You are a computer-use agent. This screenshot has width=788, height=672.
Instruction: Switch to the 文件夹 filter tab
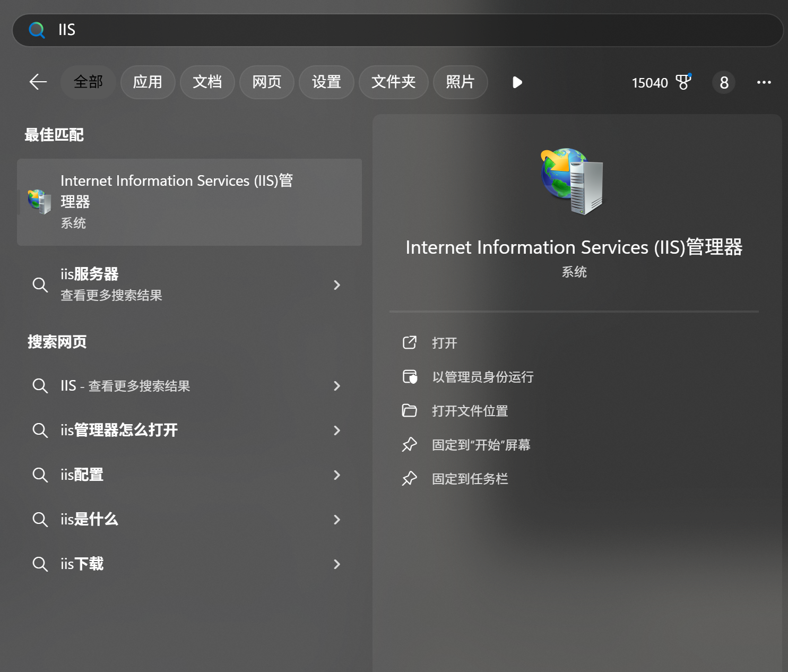[393, 82]
